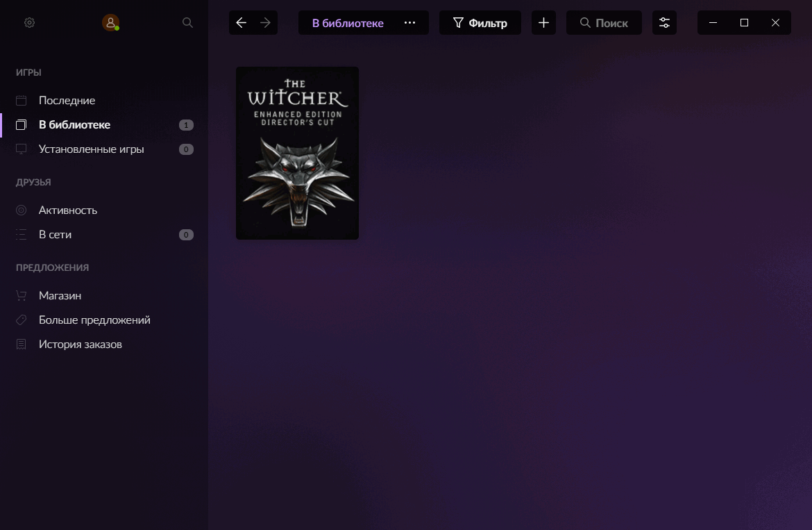Open the user profile avatar

[x=111, y=22]
